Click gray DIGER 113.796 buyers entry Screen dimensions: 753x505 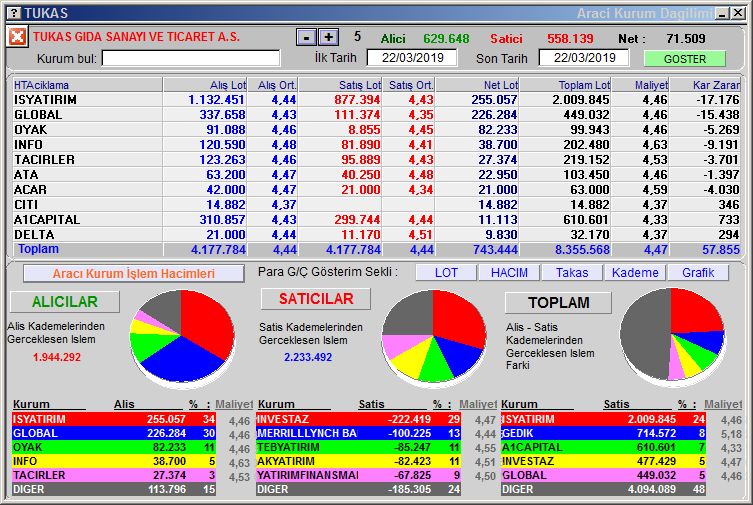click(114, 489)
